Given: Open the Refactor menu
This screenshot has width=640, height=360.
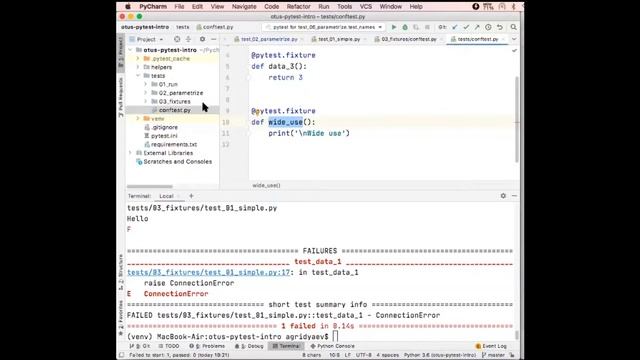Looking at the screenshot, I should click(x=298, y=7).
